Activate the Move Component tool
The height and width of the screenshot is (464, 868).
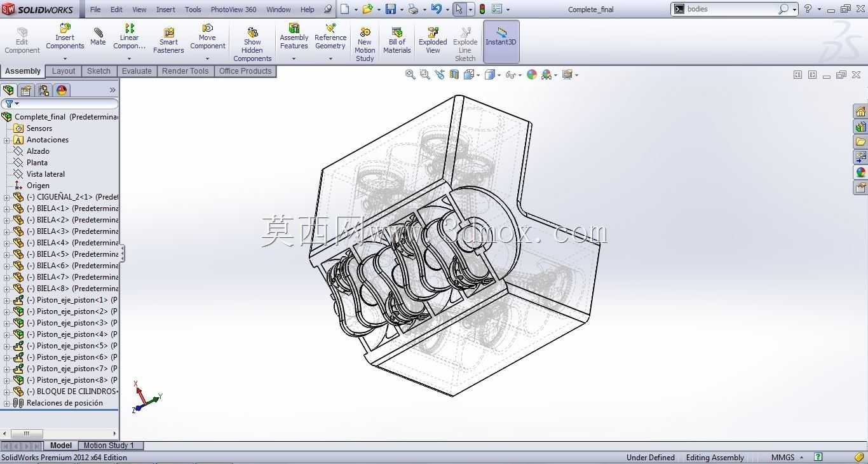(x=207, y=37)
